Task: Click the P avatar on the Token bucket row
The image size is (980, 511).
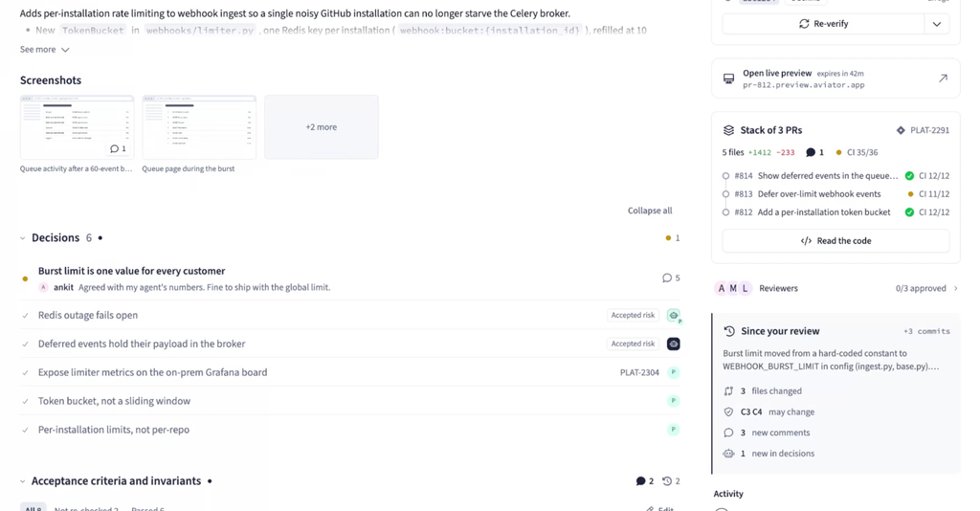Action: pos(673,401)
